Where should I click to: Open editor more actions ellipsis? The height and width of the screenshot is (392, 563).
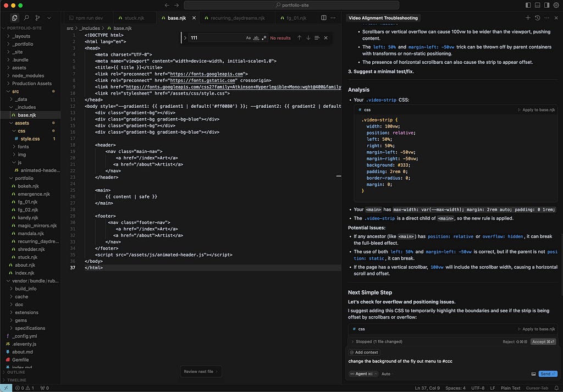point(333,18)
